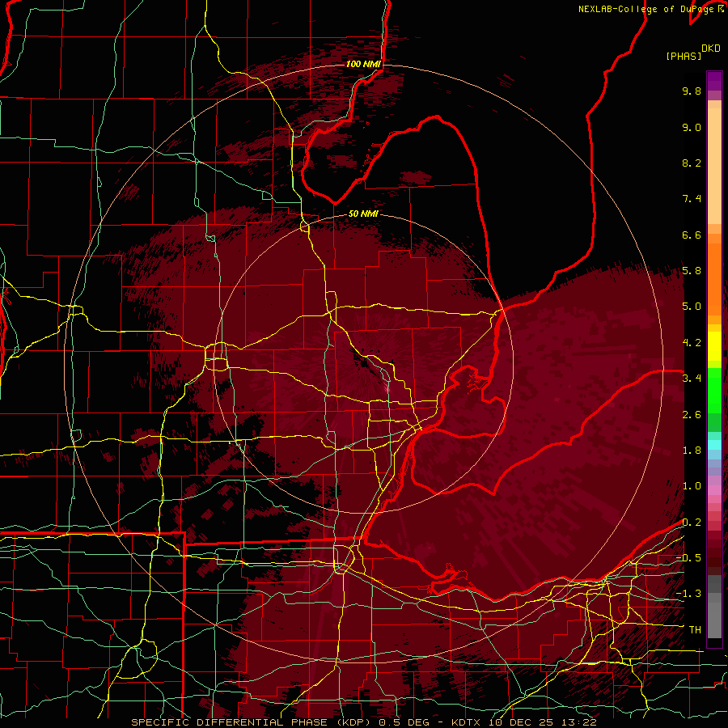728x728 pixels.
Task: Click the 1.8 scale value
Action: click(692, 451)
